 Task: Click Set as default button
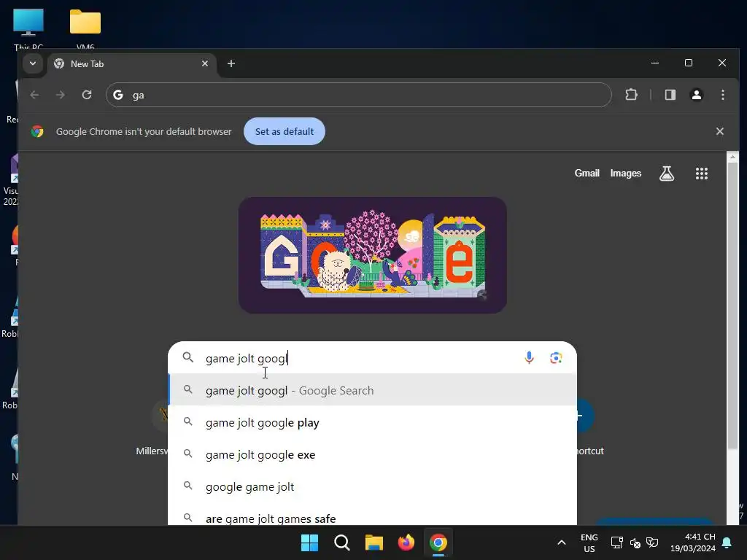pyautogui.click(x=285, y=131)
